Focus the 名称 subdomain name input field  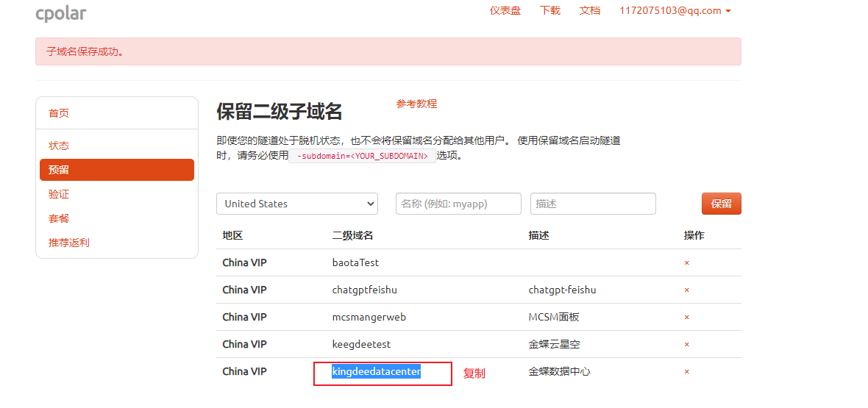coord(458,204)
